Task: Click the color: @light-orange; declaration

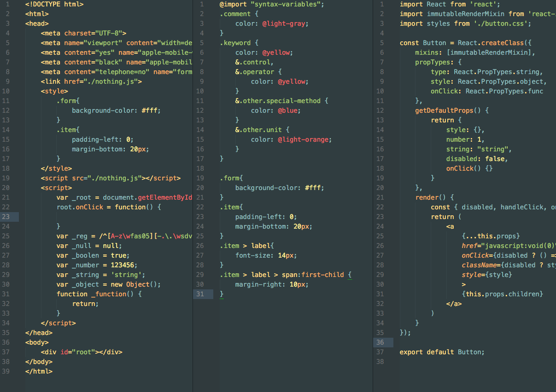Action: click(x=292, y=139)
